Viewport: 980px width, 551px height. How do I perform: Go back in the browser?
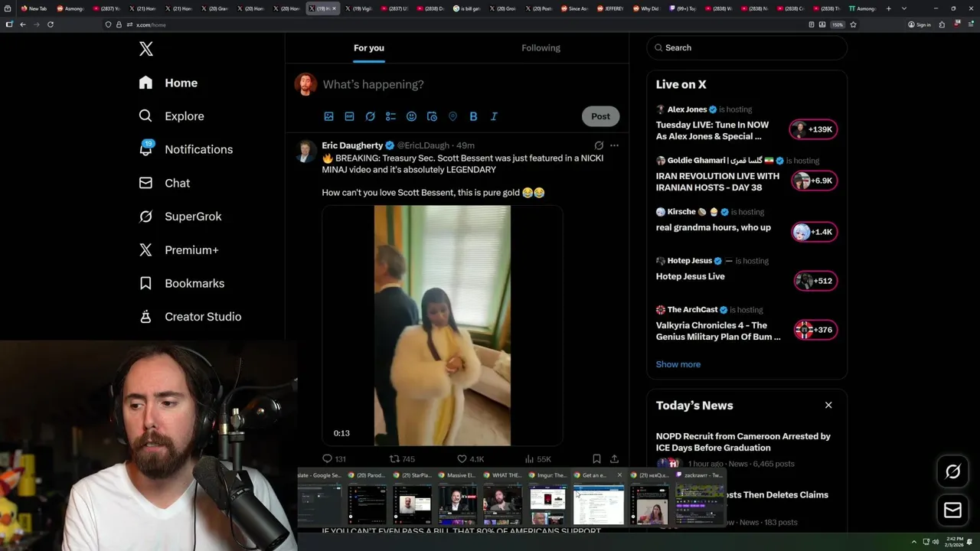click(23, 24)
